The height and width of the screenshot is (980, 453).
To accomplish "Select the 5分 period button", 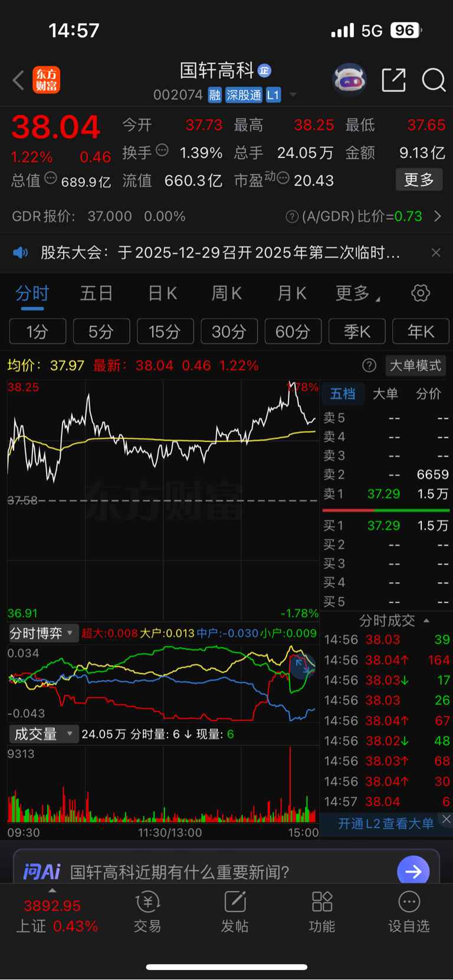I will [101, 331].
